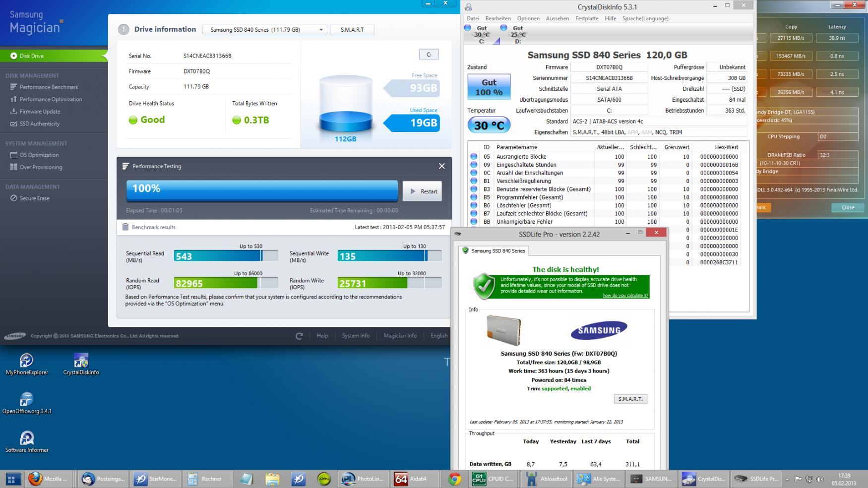Open English language selector in Magician footer

click(x=439, y=336)
